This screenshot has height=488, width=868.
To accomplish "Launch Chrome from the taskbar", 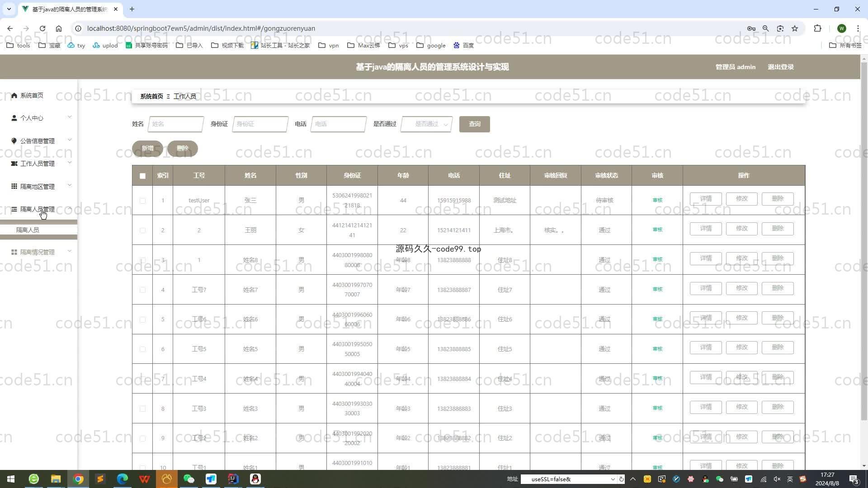I will pos(78,479).
